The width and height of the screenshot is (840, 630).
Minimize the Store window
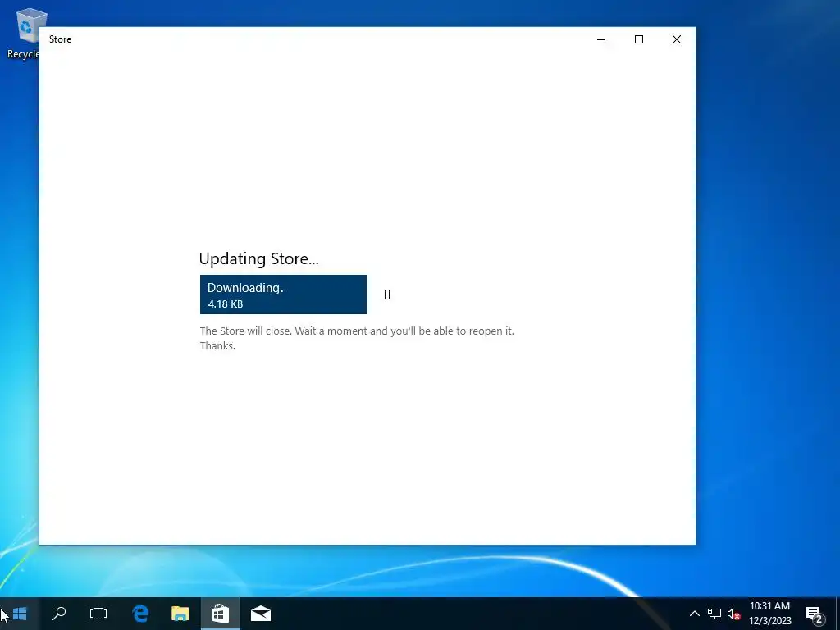click(601, 39)
